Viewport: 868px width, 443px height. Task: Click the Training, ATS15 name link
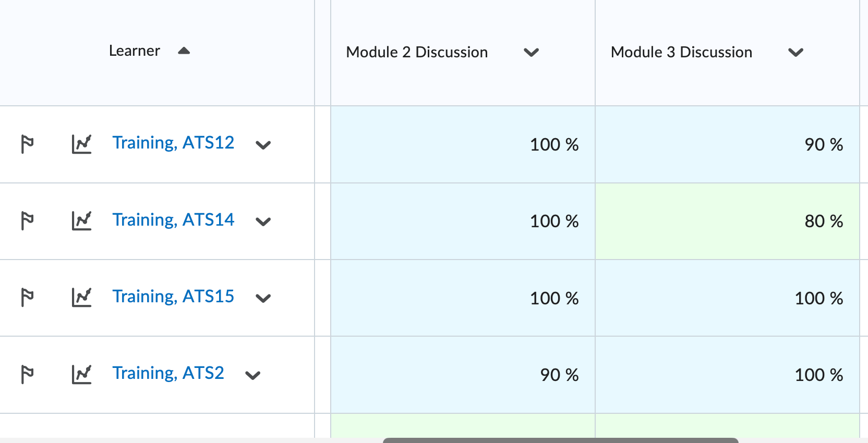coord(173,296)
